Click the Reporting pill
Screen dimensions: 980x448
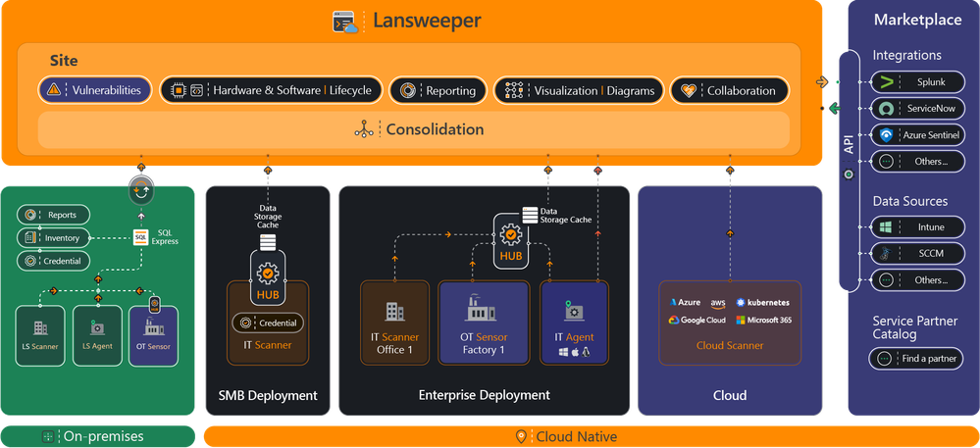coord(438,91)
